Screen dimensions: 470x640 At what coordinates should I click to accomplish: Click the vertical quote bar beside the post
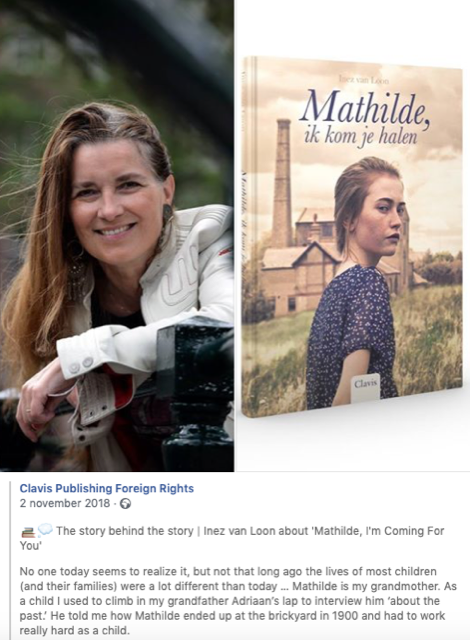tap(10, 560)
